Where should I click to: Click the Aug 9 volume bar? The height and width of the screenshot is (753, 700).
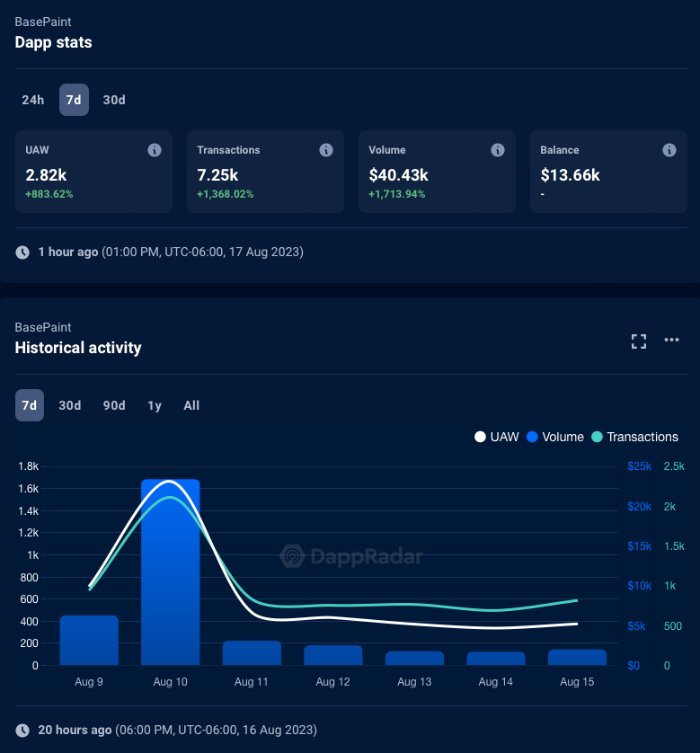click(89, 640)
